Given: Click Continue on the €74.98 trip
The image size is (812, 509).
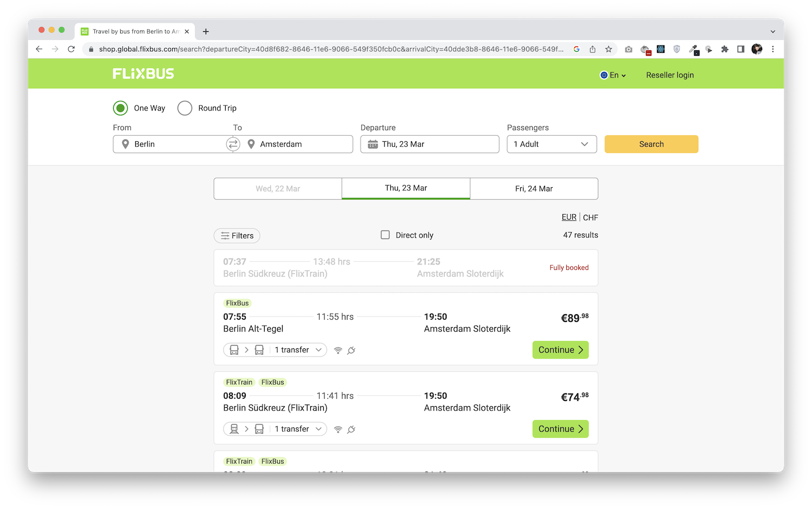Looking at the screenshot, I should 560,428.
